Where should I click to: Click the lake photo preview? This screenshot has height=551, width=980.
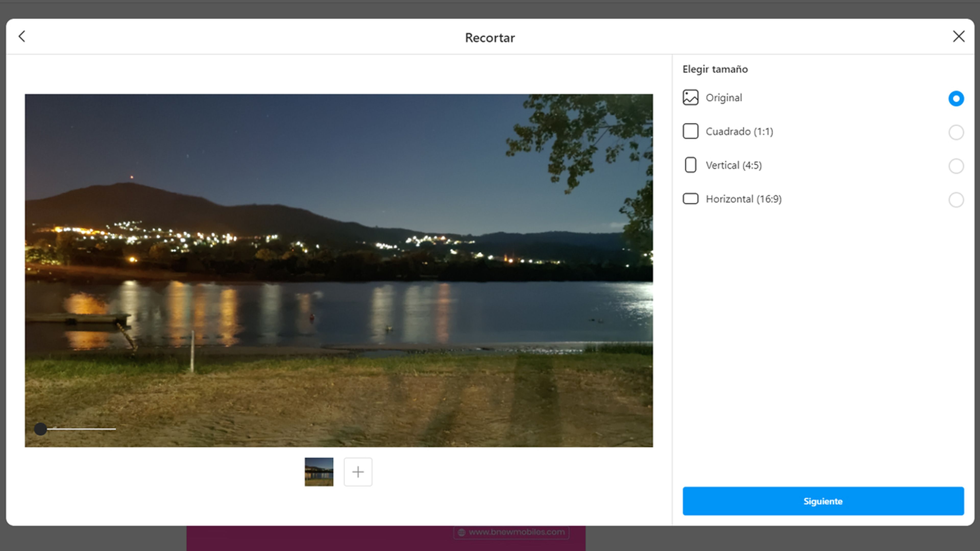(x=339, y=270)
